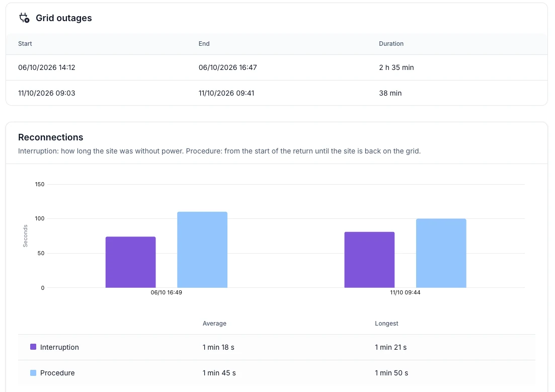Screen dimensions: 555x392
Task: Click end time 11/10/2026 09:41
Action: [226, 93]
